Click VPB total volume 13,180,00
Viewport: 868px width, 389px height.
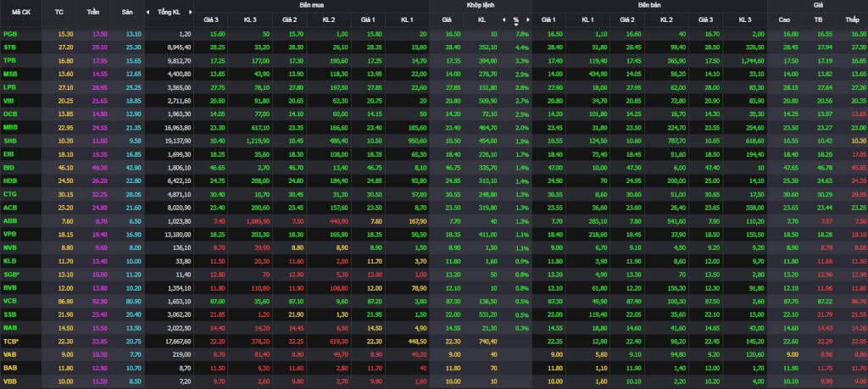click(x=178, y=234)
